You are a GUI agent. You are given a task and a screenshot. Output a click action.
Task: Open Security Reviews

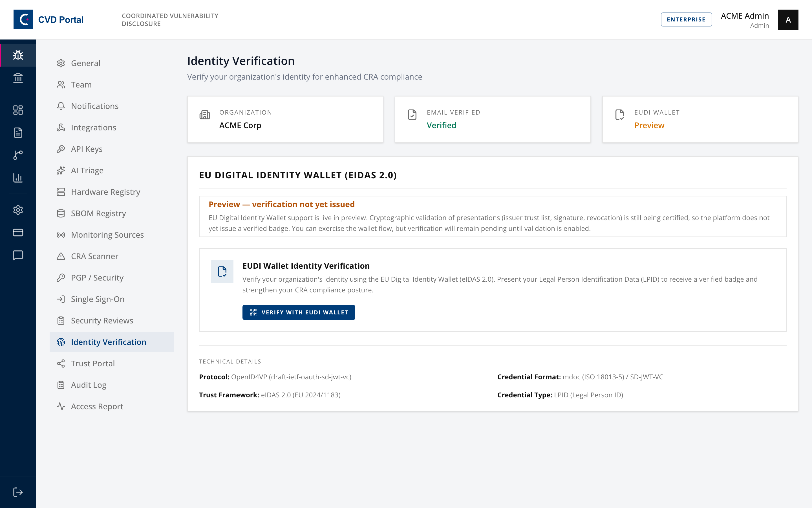tap(111, 321)
